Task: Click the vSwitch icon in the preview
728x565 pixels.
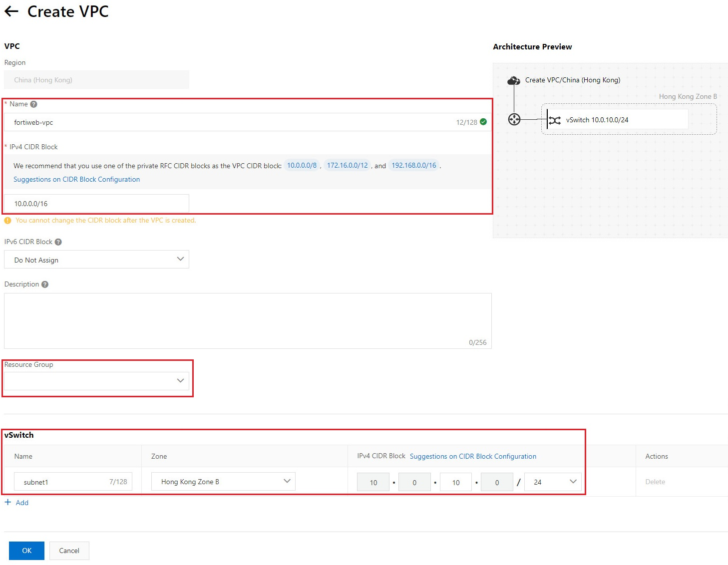Action: (555, 120)
